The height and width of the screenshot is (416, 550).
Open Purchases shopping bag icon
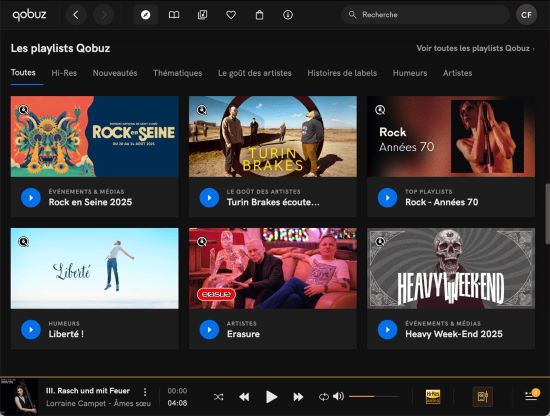coord(259,15)
